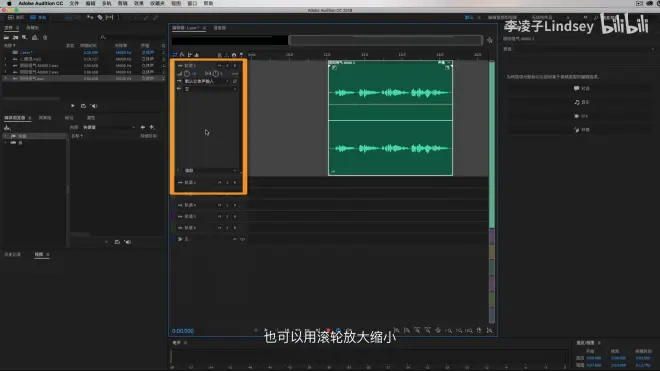Click track 1 pan knob
The image size is (660, 371).
[x=216, y=73]
